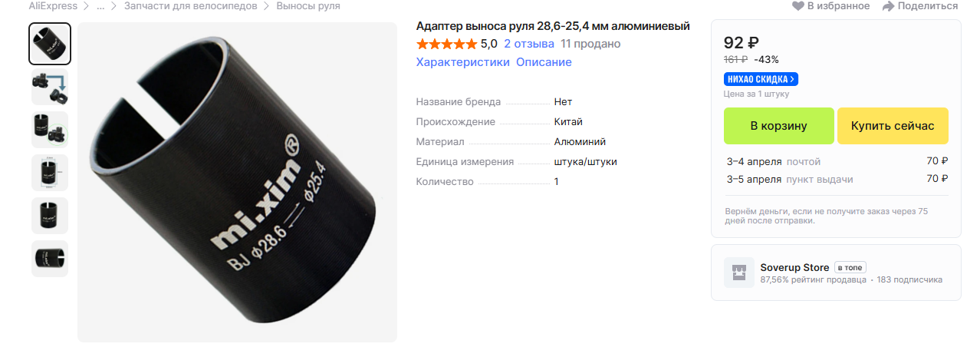Viewport: 980px width, 347px height.
Task: Open the НИХАО СКИДКА discount badge
Action: [x=761, y=79]
